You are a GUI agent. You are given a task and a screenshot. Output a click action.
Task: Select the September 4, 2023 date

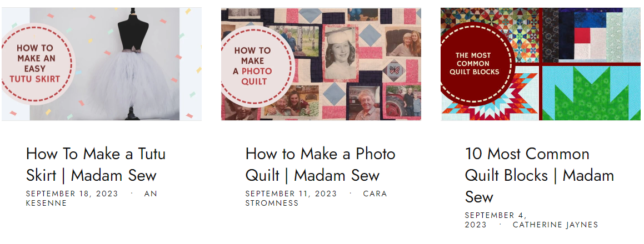(x=496, y=220)
